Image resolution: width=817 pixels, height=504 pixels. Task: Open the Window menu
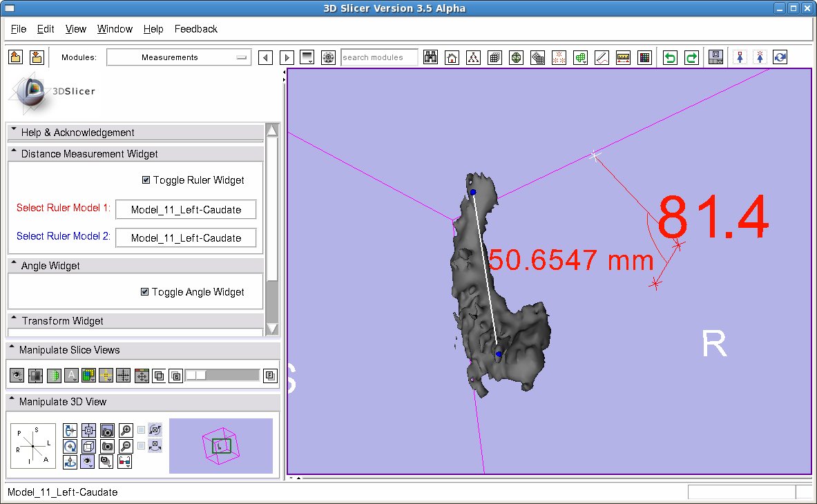point(115,29)
